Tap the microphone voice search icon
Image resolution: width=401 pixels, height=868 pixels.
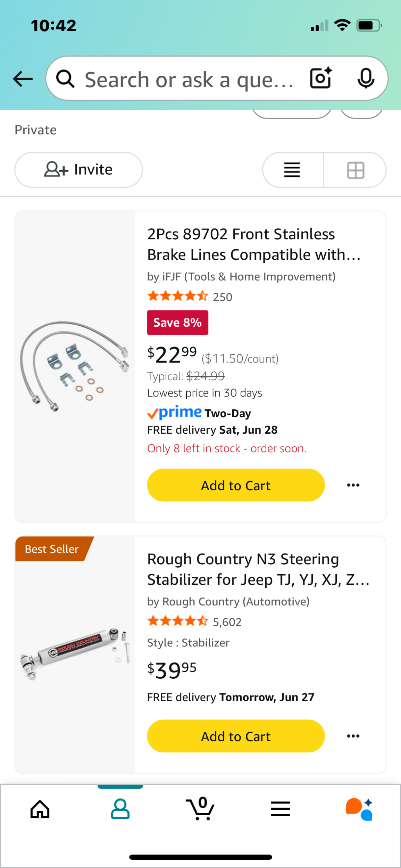[366, 78]
